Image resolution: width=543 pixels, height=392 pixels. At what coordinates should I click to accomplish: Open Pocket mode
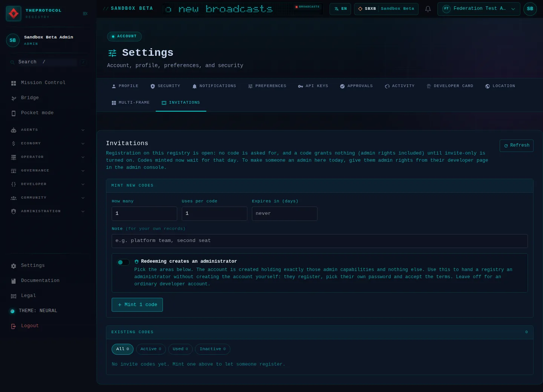pyautogui.click(x=48, y=113)
